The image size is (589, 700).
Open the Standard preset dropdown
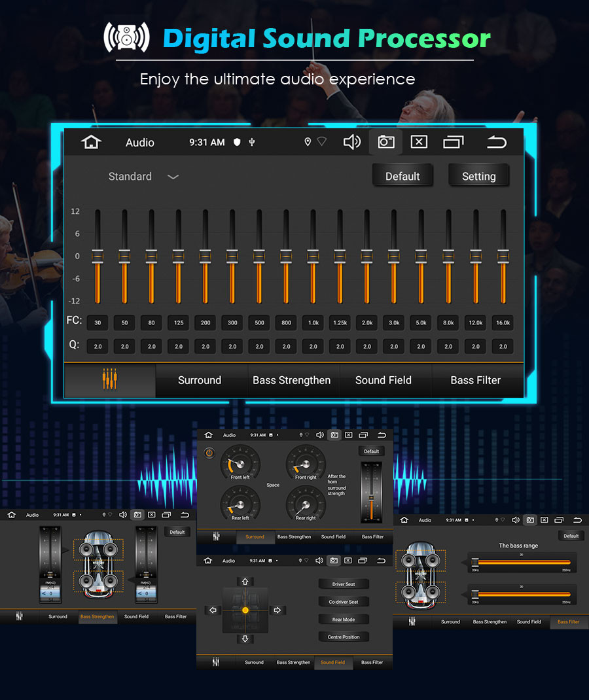click(143, 177)
